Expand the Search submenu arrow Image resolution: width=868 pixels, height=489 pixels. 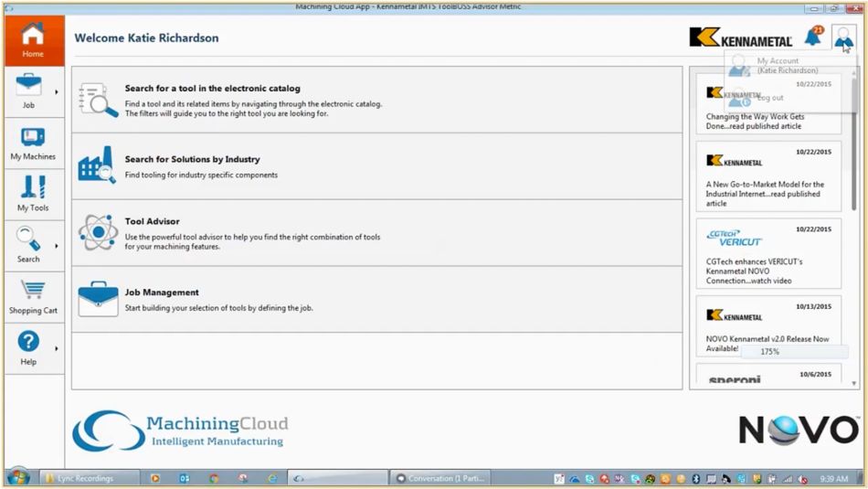tap(57, 246)
